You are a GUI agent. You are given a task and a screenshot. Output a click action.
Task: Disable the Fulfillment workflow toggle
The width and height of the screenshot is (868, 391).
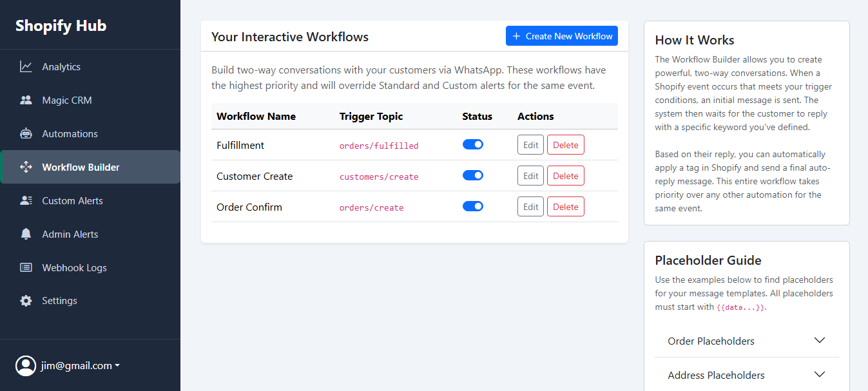[x=473, y=145]
